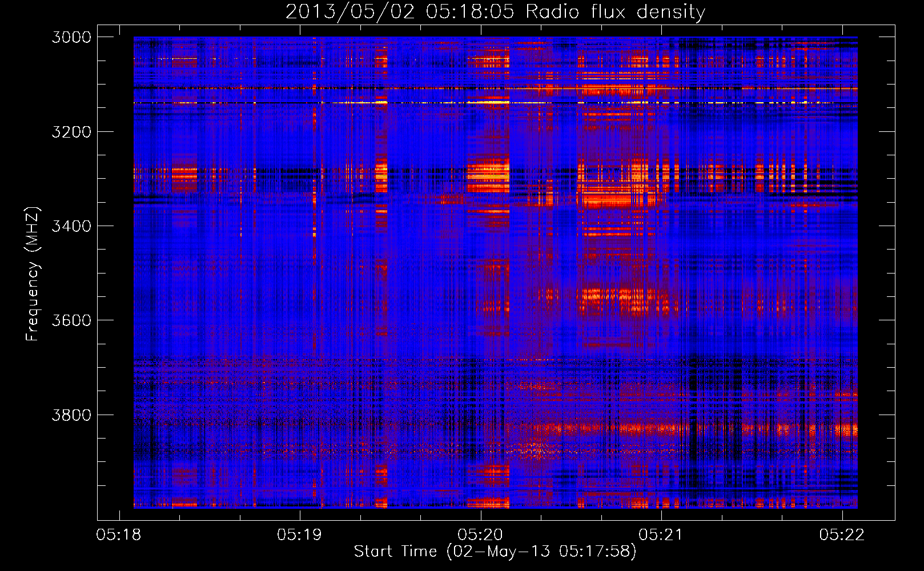
Task: Click the 05:22 time tick label
Action: click(x=842, y=535)
